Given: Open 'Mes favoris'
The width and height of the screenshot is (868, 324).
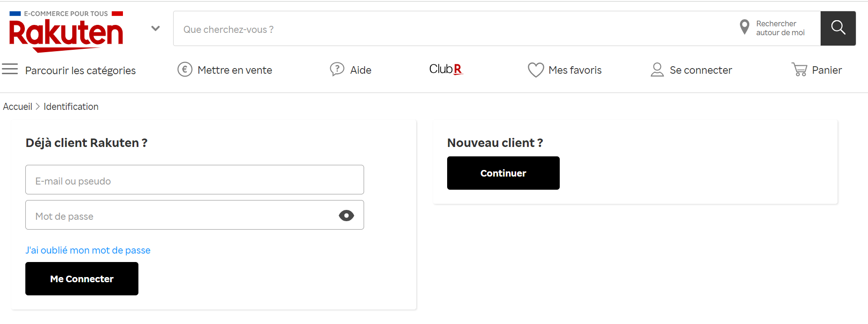Looking at the screenshot, I should click(x=575, y=70).
